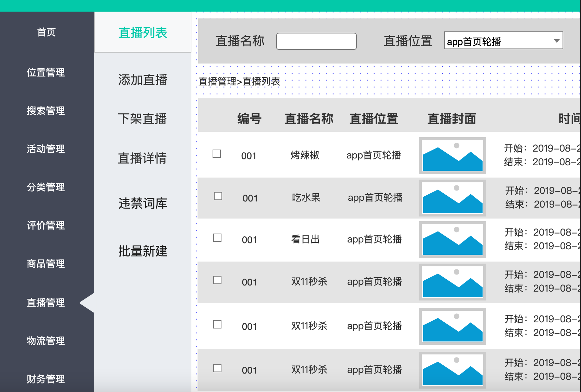Select the 直播列表 submenu tab
Image resolution: width=581 pixels, height=392 pixels.
(143, 32)
